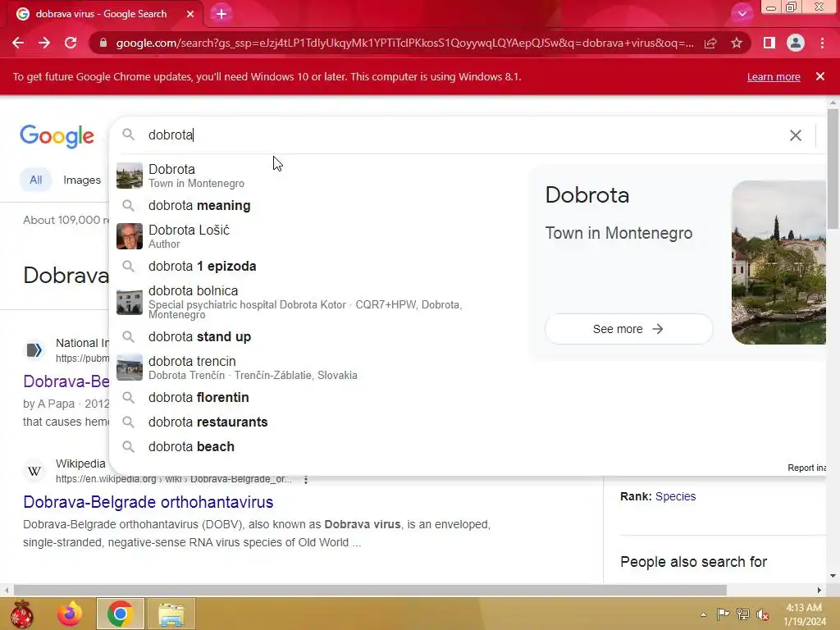840x630 pixels.
Task: Bookmark this page with the star icon
Action: (x=737, y=43)
